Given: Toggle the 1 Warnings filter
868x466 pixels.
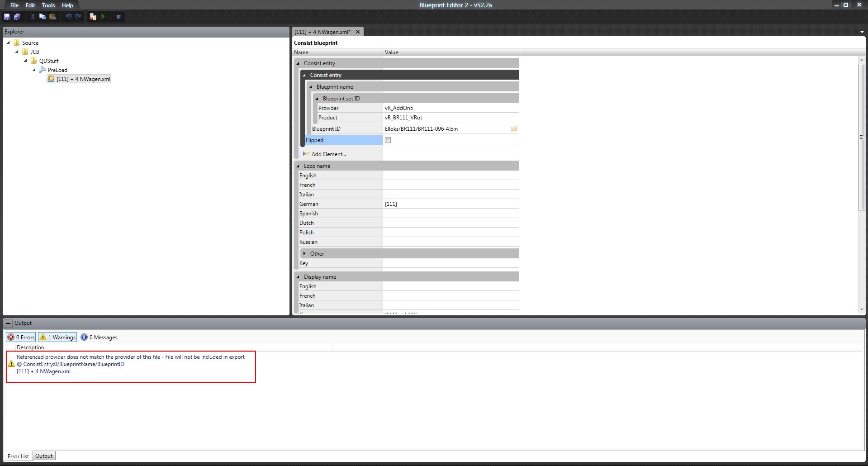Looking at the screenshot, I should [x=57, y=337].
